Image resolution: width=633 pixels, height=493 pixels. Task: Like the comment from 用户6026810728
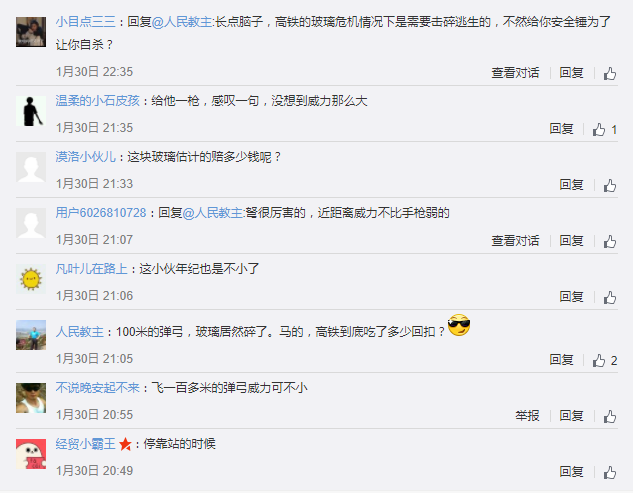point(610,242)
